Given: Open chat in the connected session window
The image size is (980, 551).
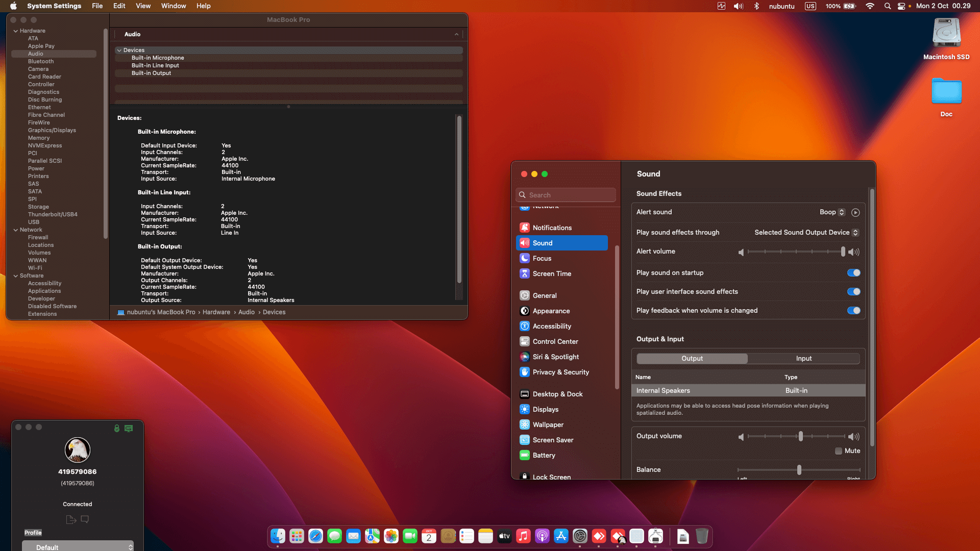Looking at the screenshot, I should click(85, 519).
